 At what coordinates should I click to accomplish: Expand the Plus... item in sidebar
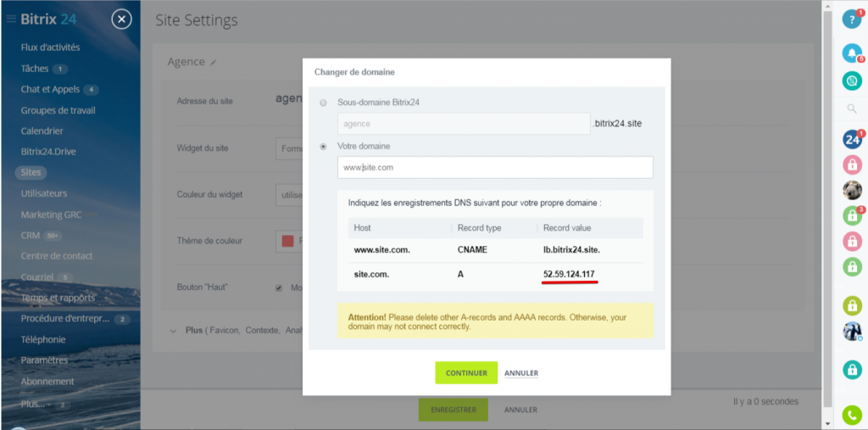tap(33, 404)
